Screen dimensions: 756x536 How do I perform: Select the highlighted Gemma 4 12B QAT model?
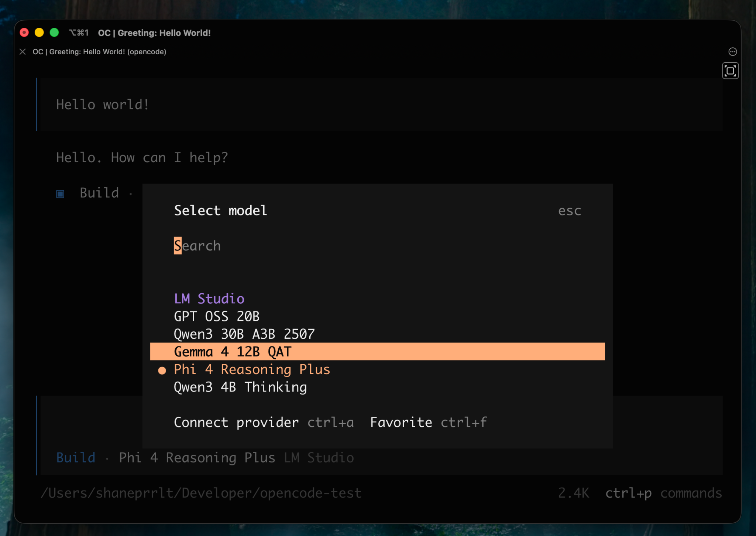(377, 352)
